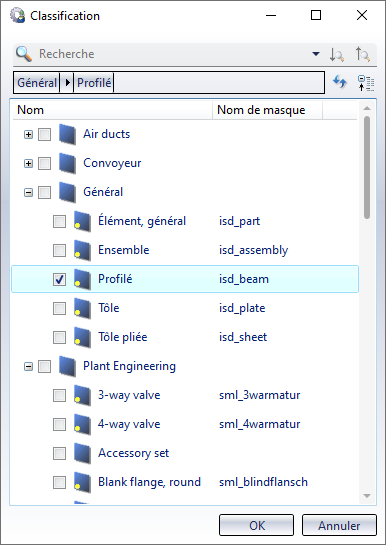Expand the Air ducts node
Screen dimensions: 386x545
coord(28,134)
